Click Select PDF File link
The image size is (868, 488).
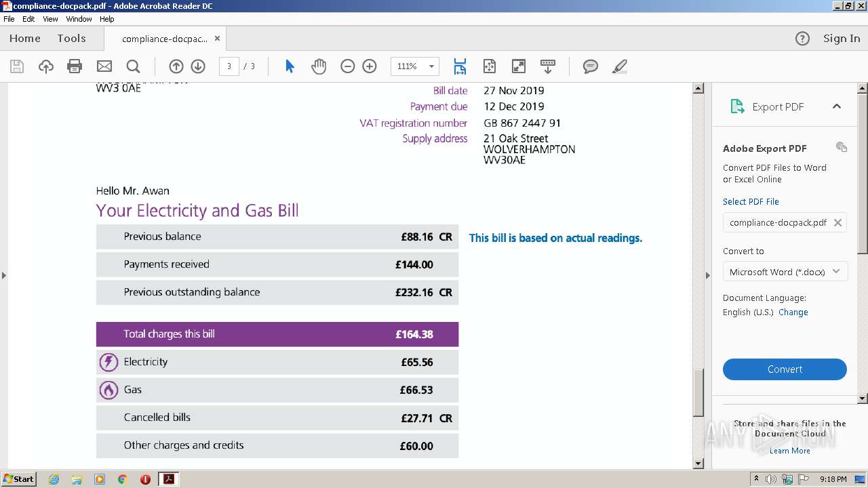point(751,202)
